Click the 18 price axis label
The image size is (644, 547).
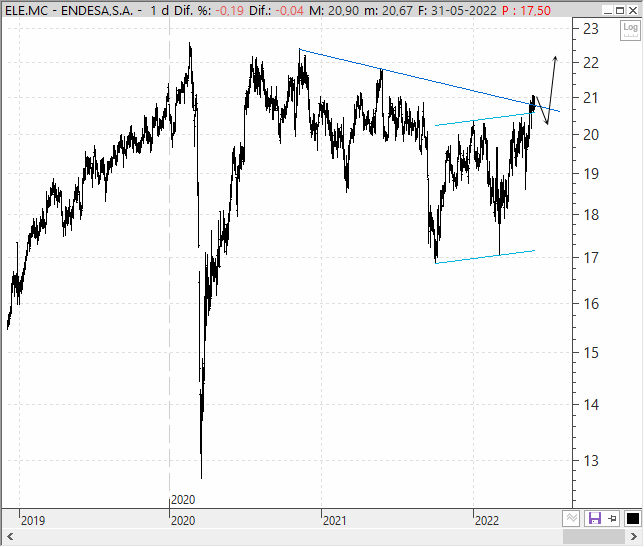pyautogui.click(x=591, y=214)
